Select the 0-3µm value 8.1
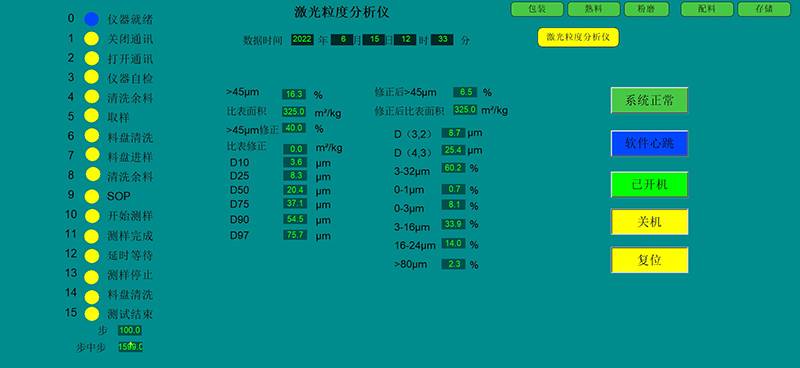Viewport: 800px width, 368px height. click(x=454, y=205)
